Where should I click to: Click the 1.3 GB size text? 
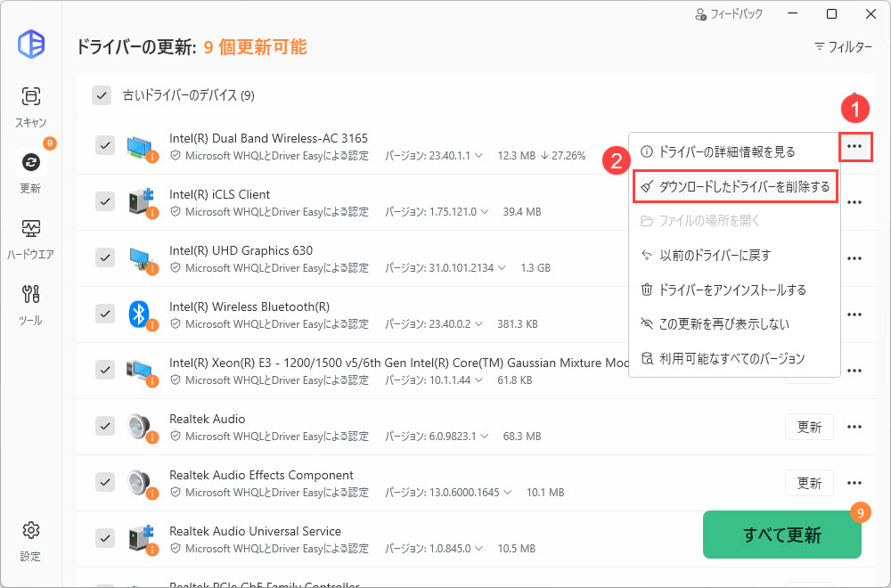[x=535, y=267]
